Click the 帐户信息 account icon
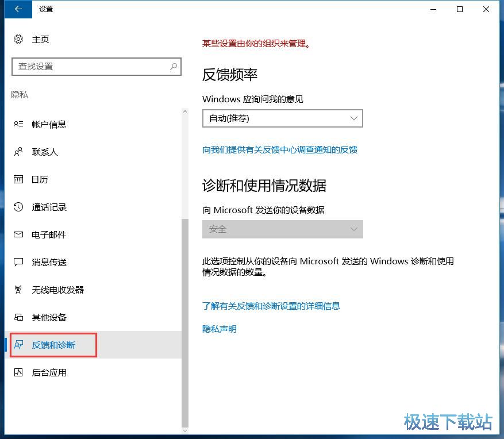The height and width of the screenshot is (439, 504). [18, 124]
